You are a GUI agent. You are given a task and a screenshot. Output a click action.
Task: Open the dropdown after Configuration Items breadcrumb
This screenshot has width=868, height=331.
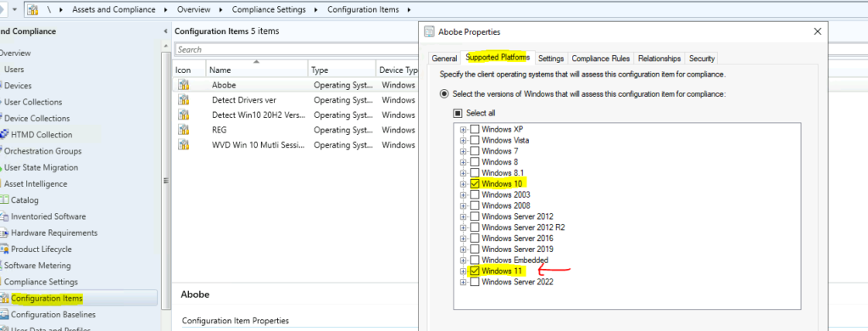(x=409, y=10)
